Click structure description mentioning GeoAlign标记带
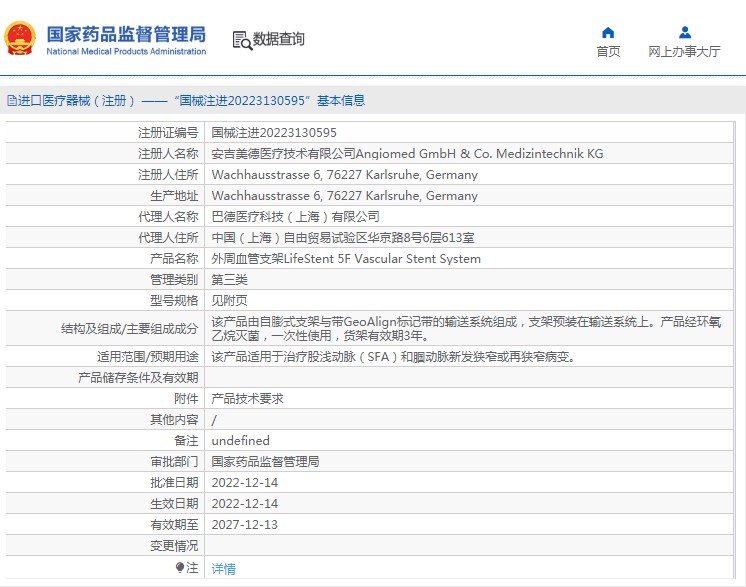 click(x=466, y=329)
